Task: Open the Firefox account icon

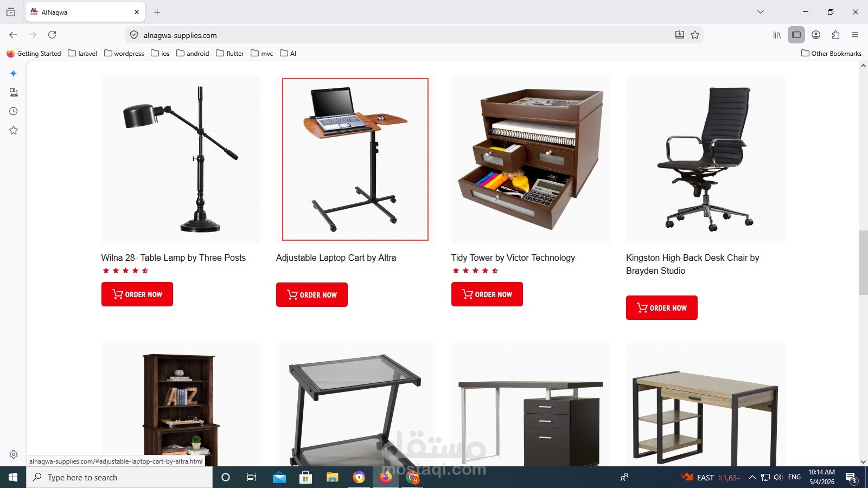Action: [816, 35]
